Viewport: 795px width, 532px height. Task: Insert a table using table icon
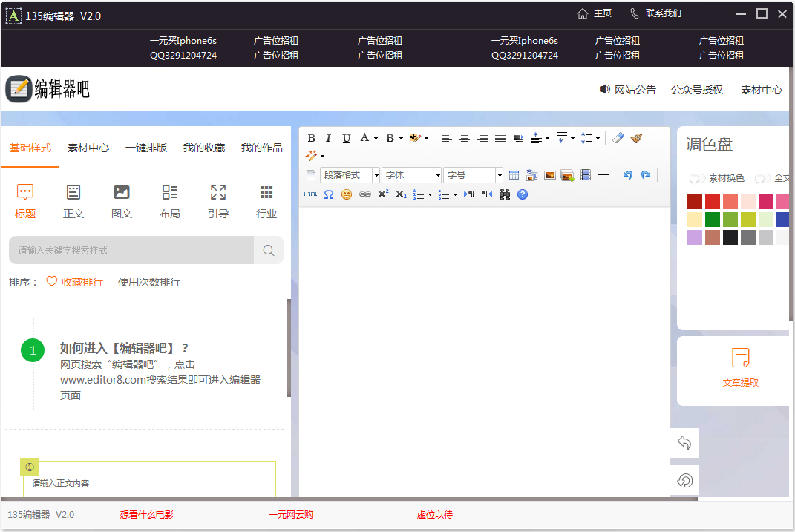[x=514, y=175]
